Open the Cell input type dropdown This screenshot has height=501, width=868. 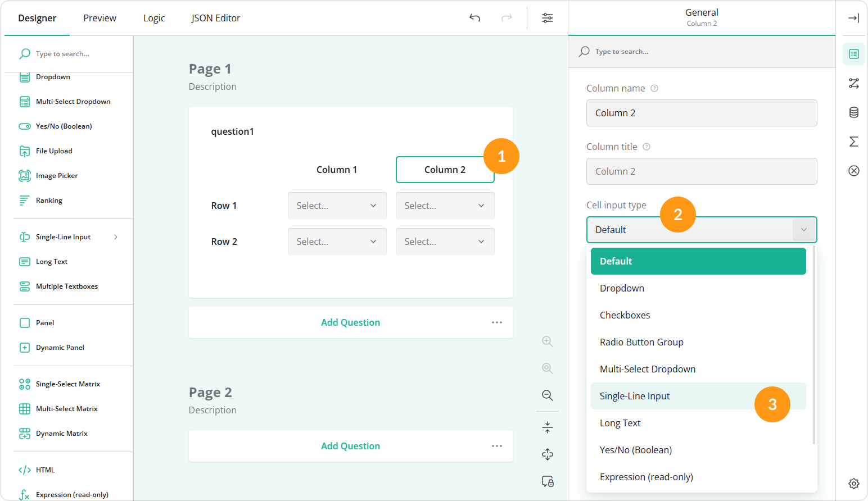(701, 230)
